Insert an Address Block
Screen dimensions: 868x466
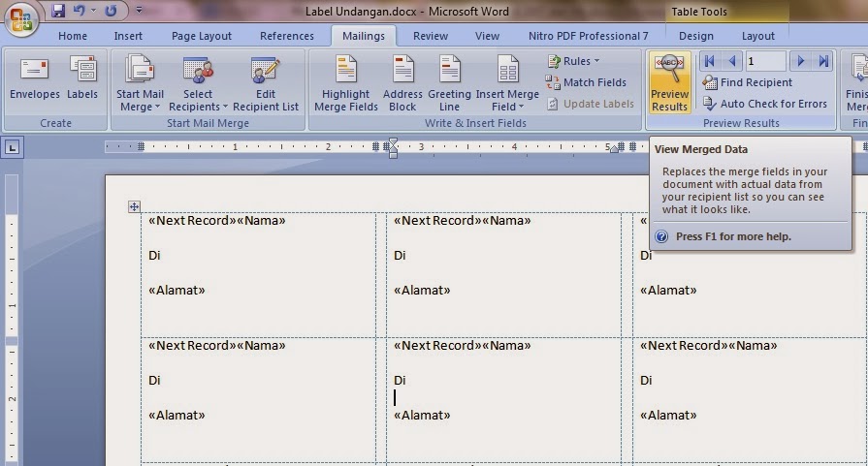click(402, 83)
